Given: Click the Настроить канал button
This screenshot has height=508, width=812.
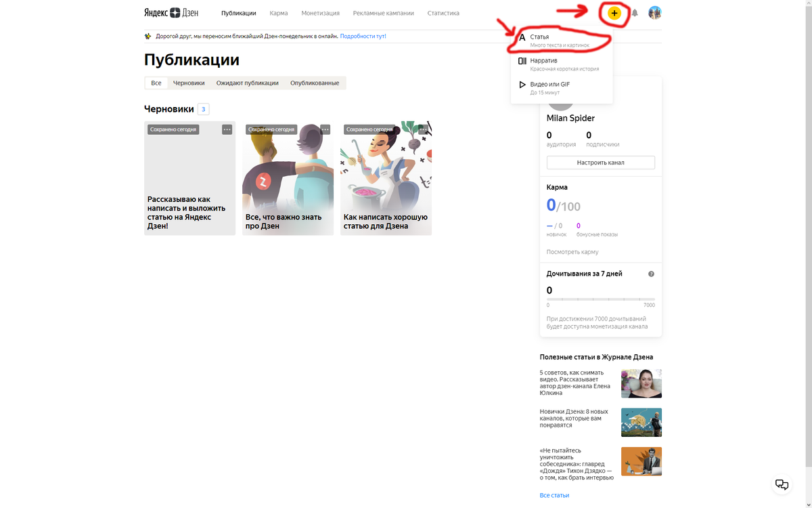Looking at the screenshot, I should pyautogui.click(x=601, y=163).
